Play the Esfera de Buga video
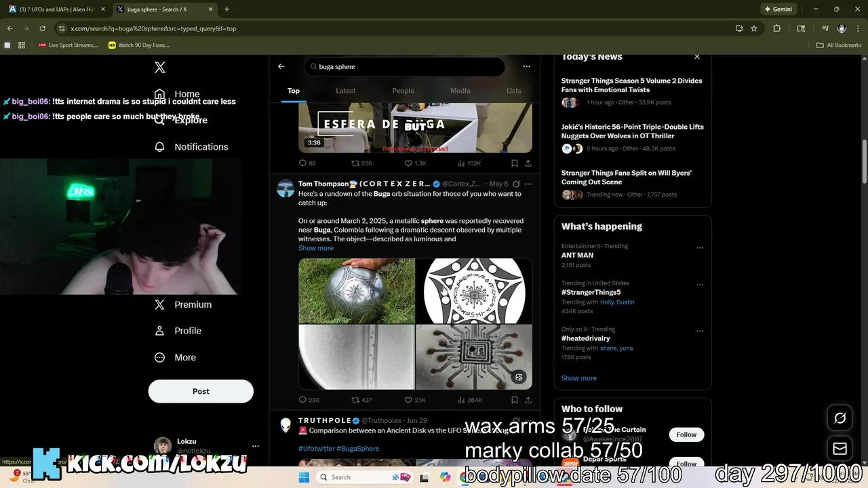This screenshot has height=488, width=868. pyautogui.click(x=415, y=127)
